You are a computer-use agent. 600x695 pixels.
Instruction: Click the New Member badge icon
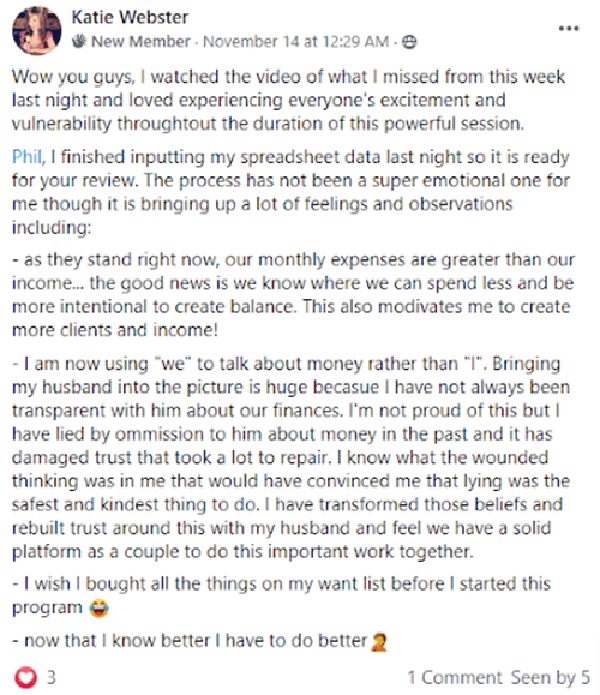pos(79,42)
